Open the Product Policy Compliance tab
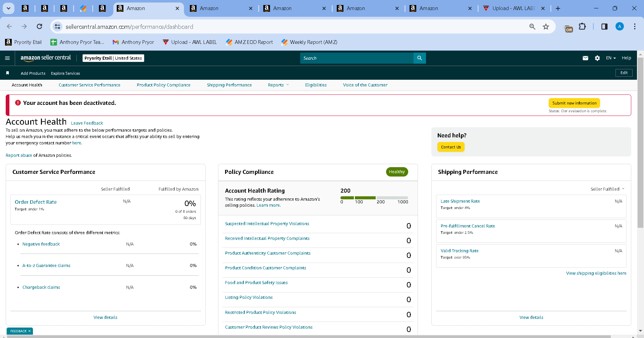 pos(164,85)
